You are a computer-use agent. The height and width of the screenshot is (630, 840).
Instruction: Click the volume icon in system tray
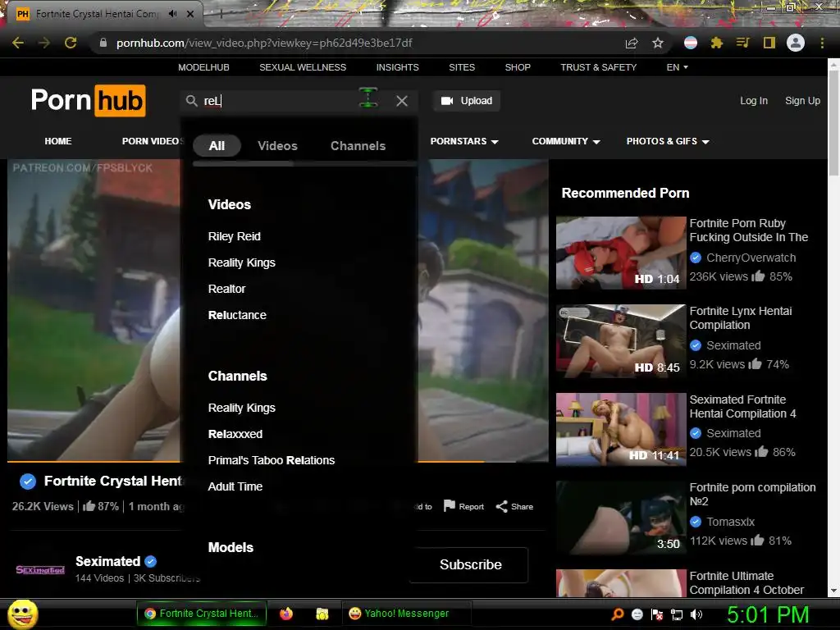tap(696, 614)
